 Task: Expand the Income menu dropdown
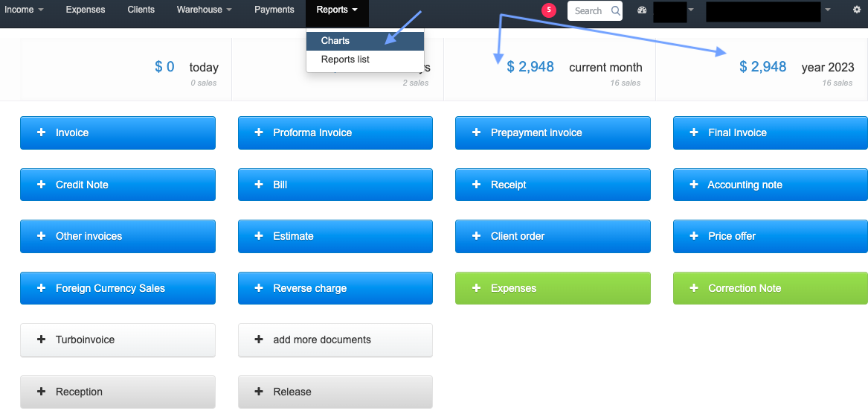point(24,10)
